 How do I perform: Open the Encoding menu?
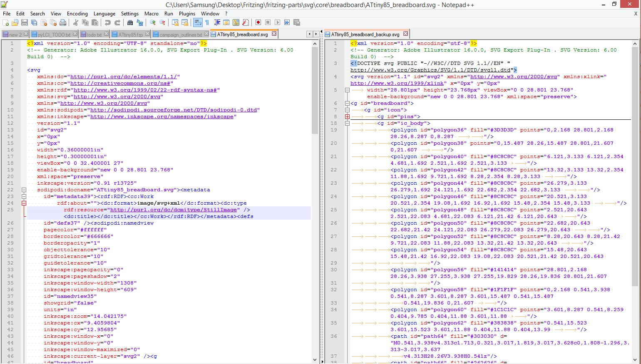coord(77,14)
